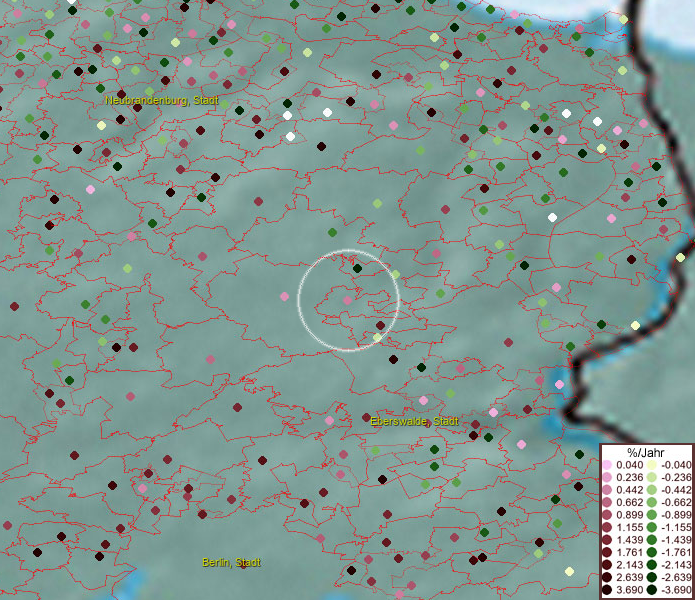Viewport: 695px width, 600px height.
Task: Select the data point beneath the Berlin, Stadt label
Action: coord(243,564)
